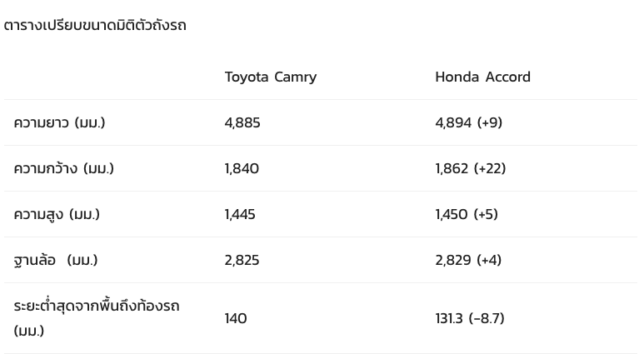
Task: Click the empty top-left header cell
Action: click(110, 77)
